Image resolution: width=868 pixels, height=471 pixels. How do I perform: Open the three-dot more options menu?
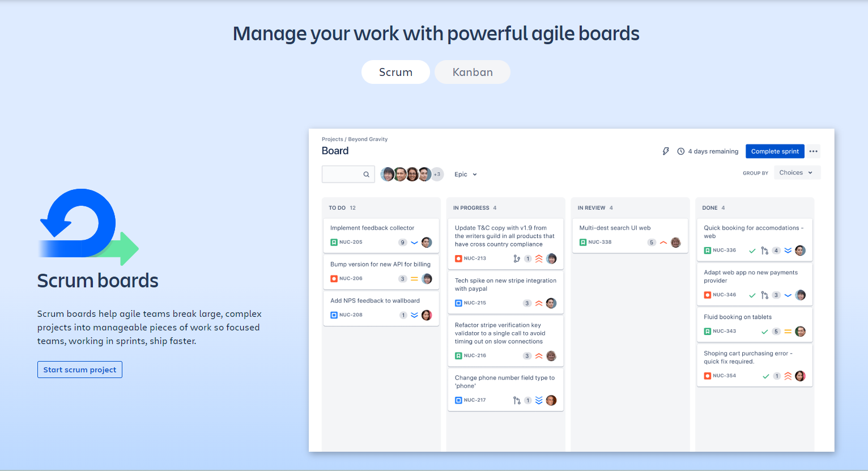pyautogui.click(x=813, y=151)
